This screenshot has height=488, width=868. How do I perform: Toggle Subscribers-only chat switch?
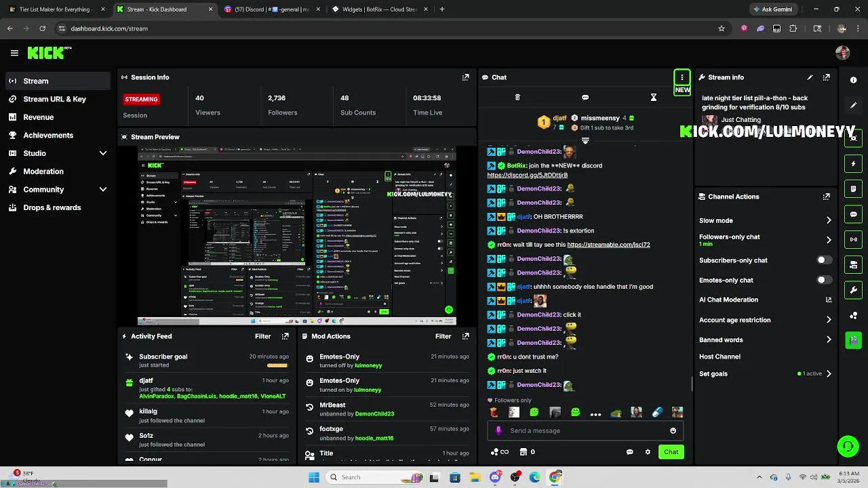pos(823,260)
